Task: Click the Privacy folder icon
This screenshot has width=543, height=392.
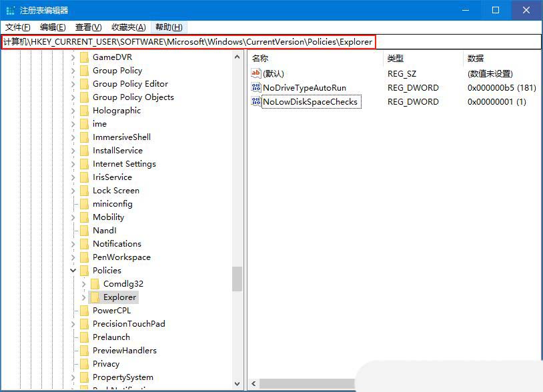Action: [x=84, y=364]
